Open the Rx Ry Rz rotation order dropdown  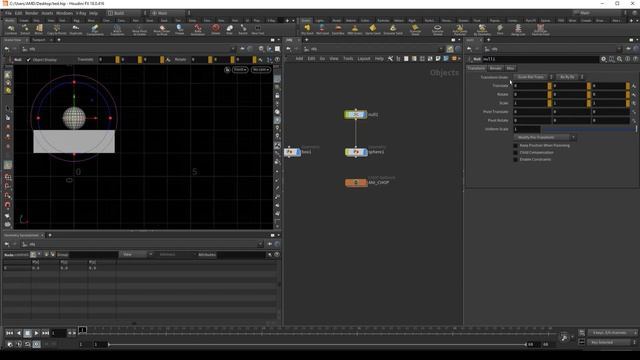570,77
